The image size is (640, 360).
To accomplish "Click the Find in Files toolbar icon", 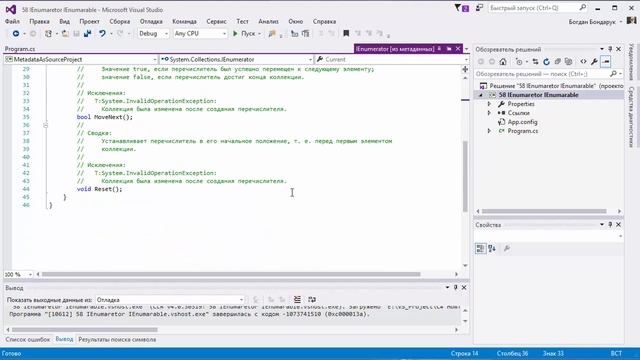I will pyautogui.click(x=272, y=33).
